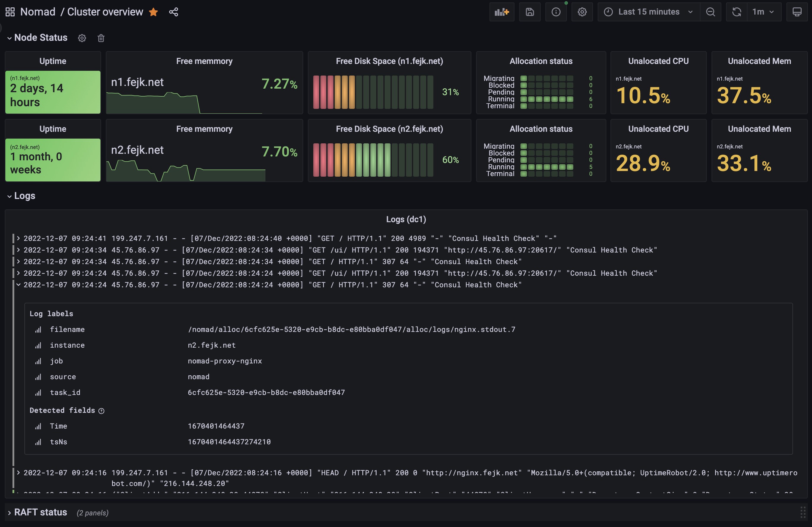Click the Nomad folder breadcrumb
This screenshot has width=812, height=527.
click(x=37, y=12)
